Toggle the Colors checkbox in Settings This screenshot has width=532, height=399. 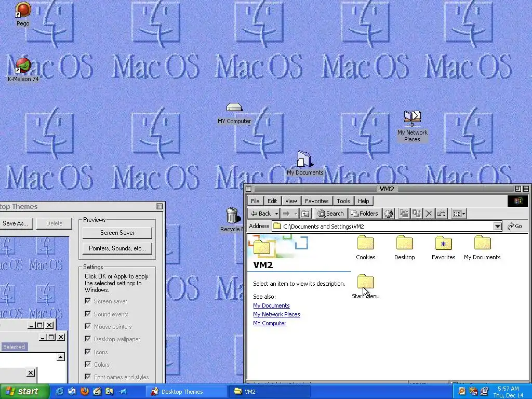[x=88, y=364]
